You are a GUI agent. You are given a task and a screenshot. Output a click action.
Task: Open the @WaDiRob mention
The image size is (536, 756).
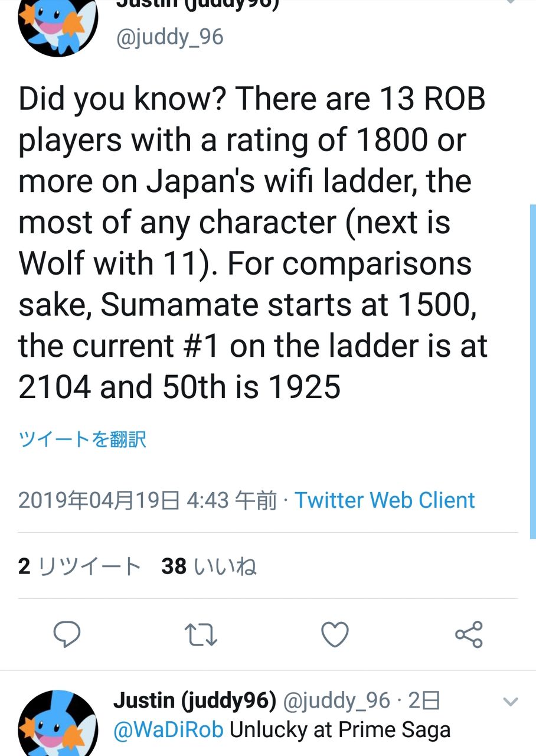coord(168,730)
